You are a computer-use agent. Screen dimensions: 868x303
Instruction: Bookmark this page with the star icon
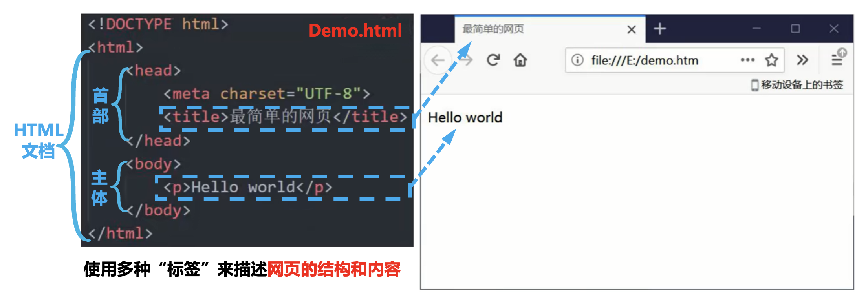click(771, 60)
